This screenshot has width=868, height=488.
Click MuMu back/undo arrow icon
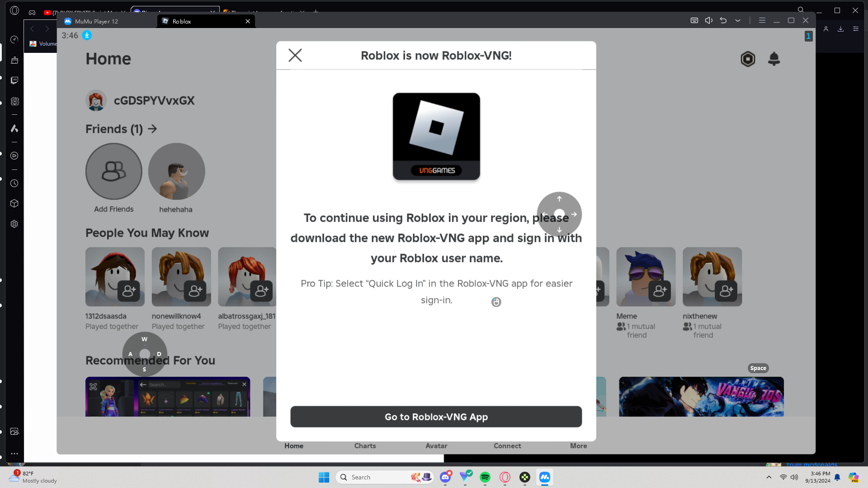pos(723,20)
